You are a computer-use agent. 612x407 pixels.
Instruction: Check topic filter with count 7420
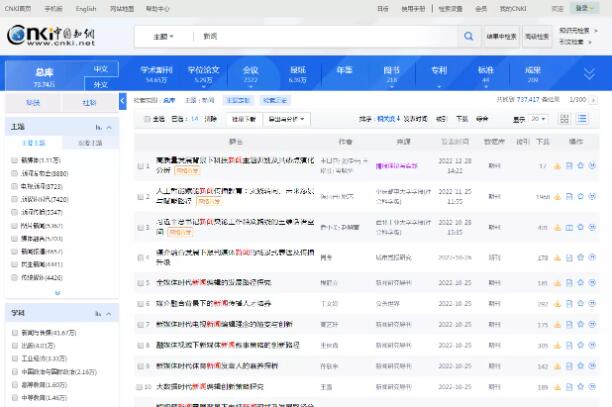[x=14, y=199]
